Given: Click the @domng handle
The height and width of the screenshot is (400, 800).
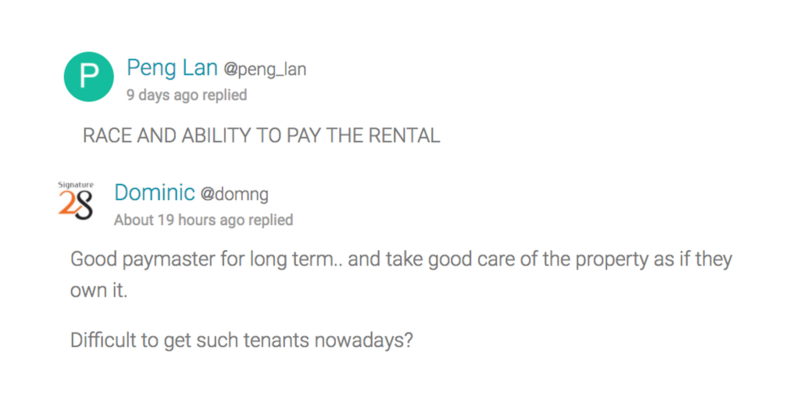Looking at the screenshot, I should pyautogui.click(x=234, y=194).
